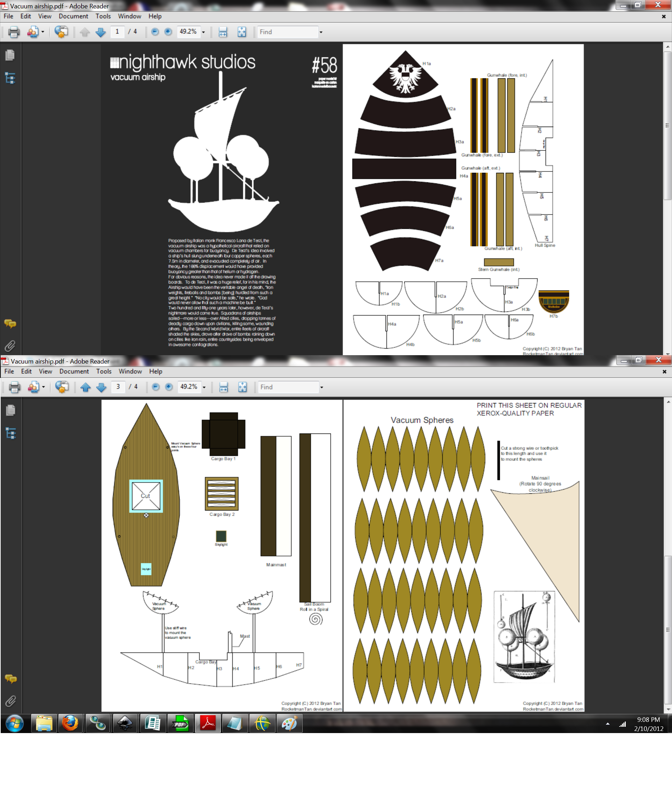Screen dimensions: 672x802
Task: Open the Tools menu in the lower window
Action: click(x=104, y=371)
